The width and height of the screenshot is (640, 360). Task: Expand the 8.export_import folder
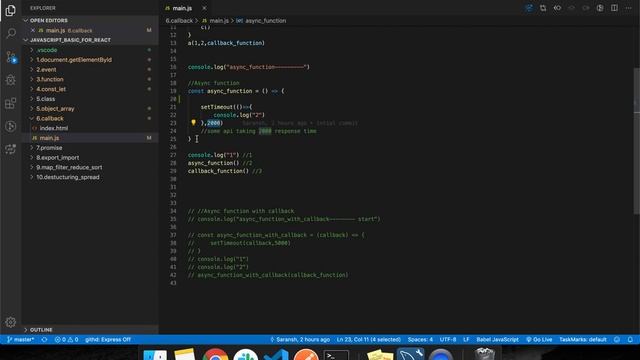(58, 158)
